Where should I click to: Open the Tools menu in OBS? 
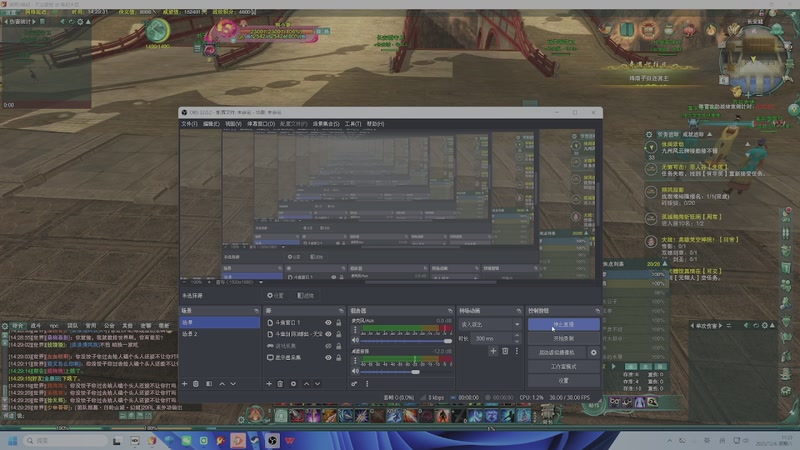pyautogui.click(x=353, y=124)
